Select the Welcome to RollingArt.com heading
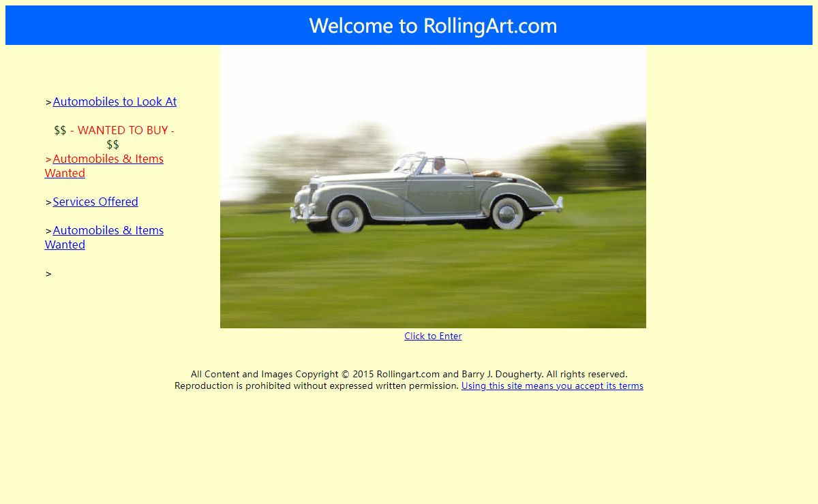Image resolution: width=818 pixels, height=504 pixels. (x=433, y=26)
